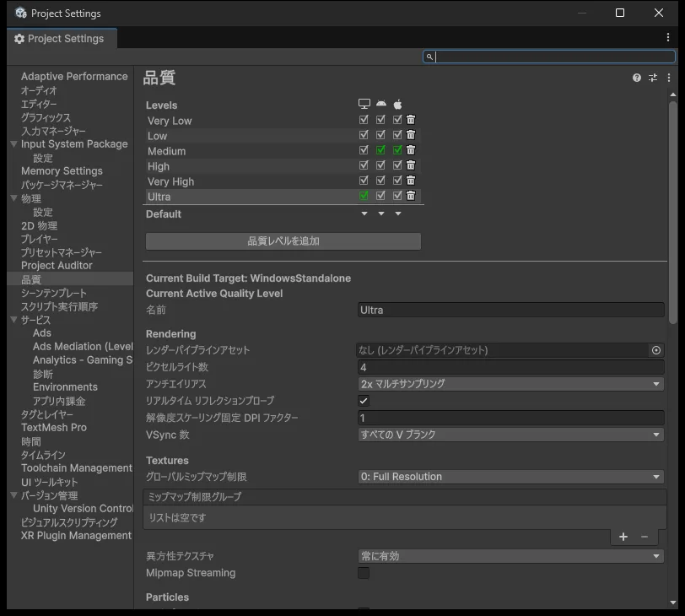Maximize the Project Settings window
This screenshot has width=685, height=616.
tap(619, 14)
